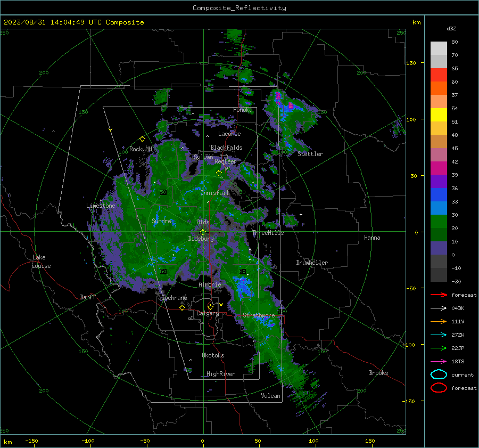Click the strong purple storm cell near Stettler
Image resolution: width=479 pixels, height=448 pixels.
point(291,106)
